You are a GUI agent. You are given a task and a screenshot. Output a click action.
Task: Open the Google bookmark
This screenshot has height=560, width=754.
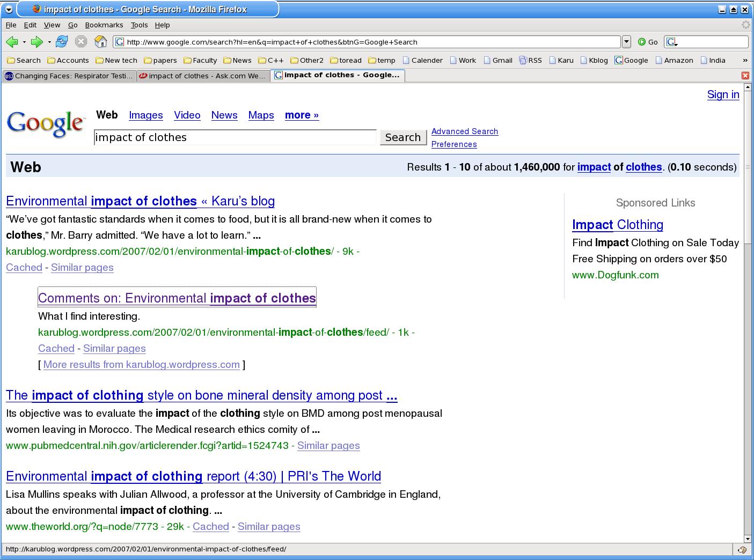click(x=632, y=60)
